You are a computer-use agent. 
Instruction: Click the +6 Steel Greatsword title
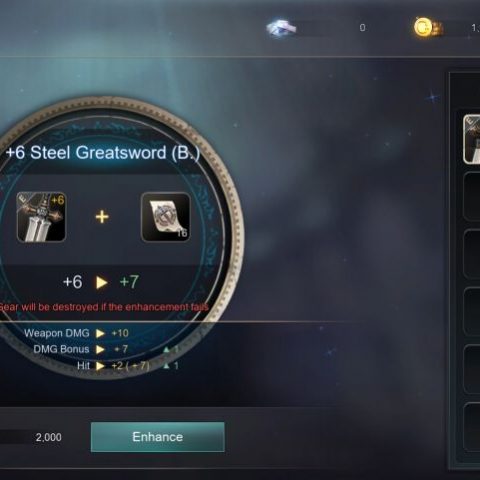coord(103,153)
